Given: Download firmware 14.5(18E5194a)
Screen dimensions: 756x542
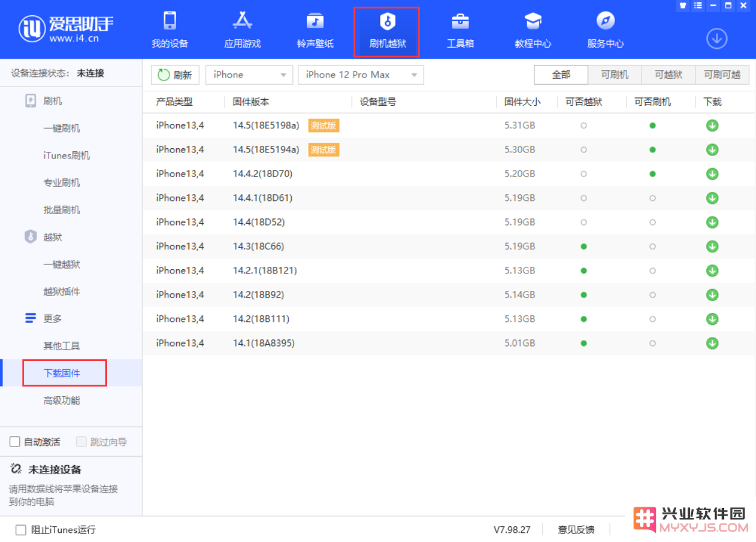Looking at the screenshot, I should pos(712,150).
